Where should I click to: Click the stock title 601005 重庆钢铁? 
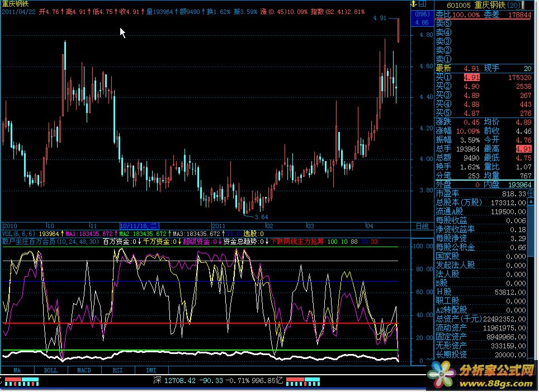(476, 5)
